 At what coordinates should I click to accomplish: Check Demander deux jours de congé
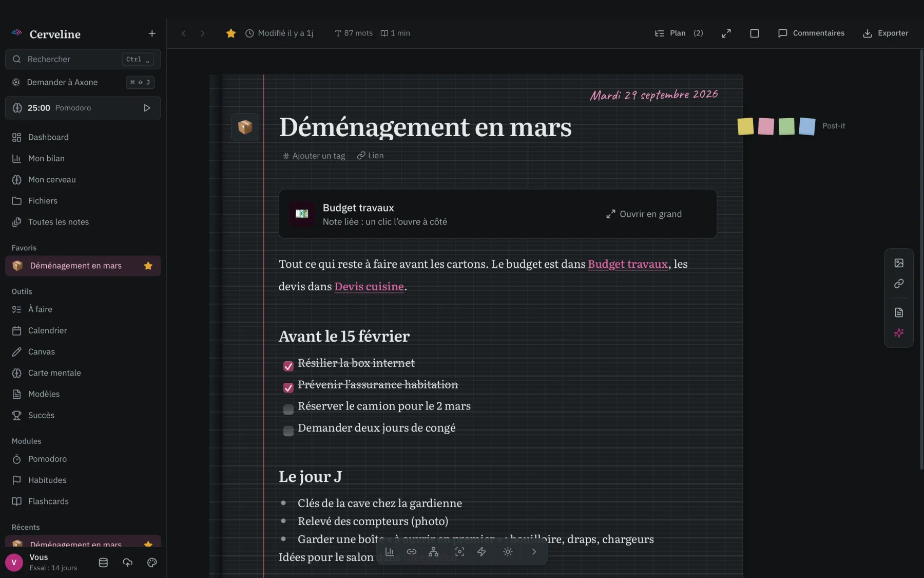pyautogui.click(x=288, y=431)
